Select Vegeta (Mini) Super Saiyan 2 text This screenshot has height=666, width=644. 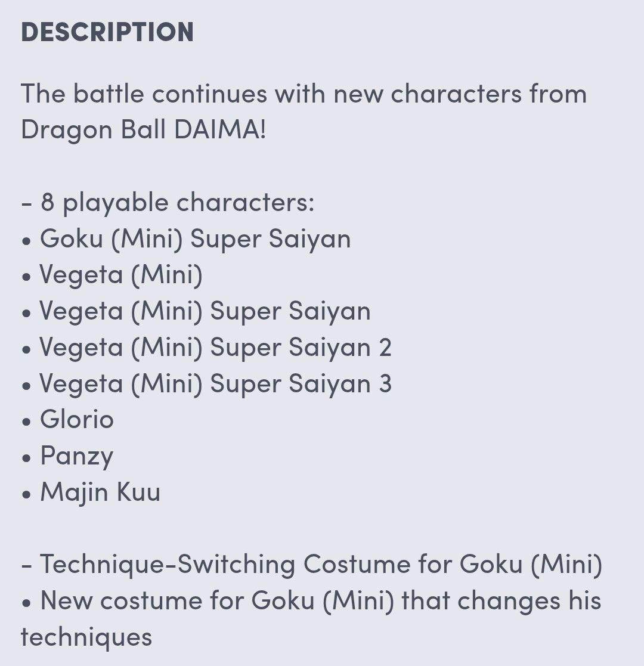point(215,348)
